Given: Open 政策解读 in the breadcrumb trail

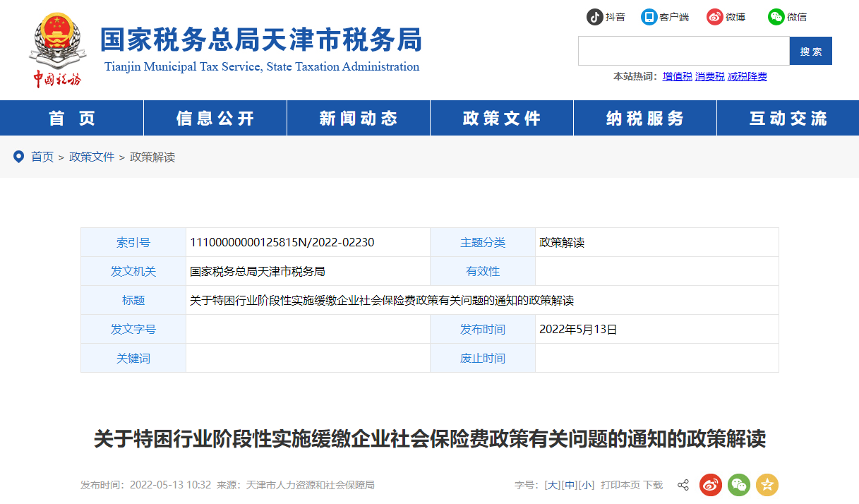Looking at the screenshot, I should coord(151,156).
